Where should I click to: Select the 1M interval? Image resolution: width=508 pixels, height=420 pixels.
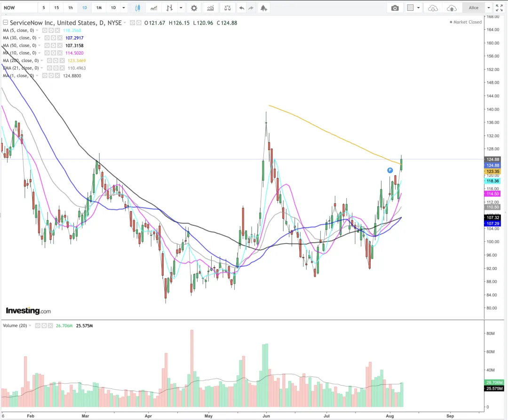pos(99,8)
